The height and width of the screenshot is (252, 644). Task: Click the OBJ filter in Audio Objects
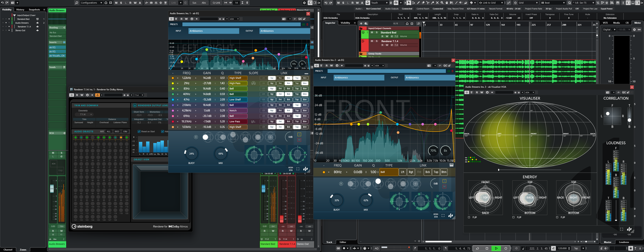point(125,131)
